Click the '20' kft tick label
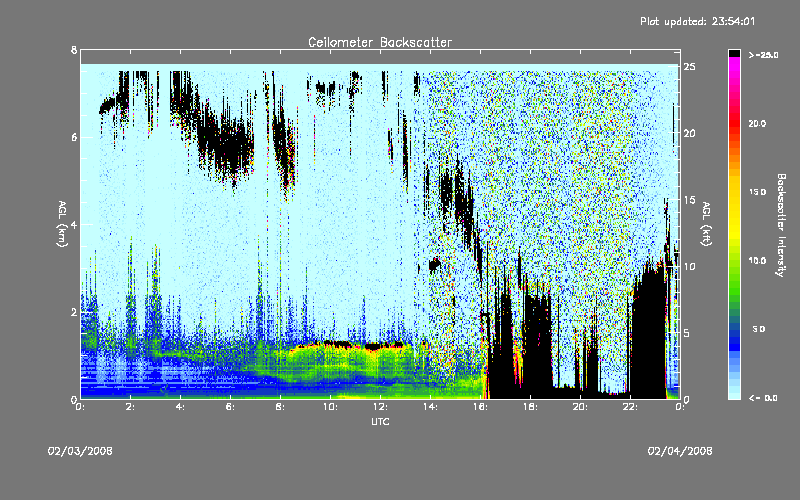The height and width of the screenshot is (500, 800). [689, 134]
